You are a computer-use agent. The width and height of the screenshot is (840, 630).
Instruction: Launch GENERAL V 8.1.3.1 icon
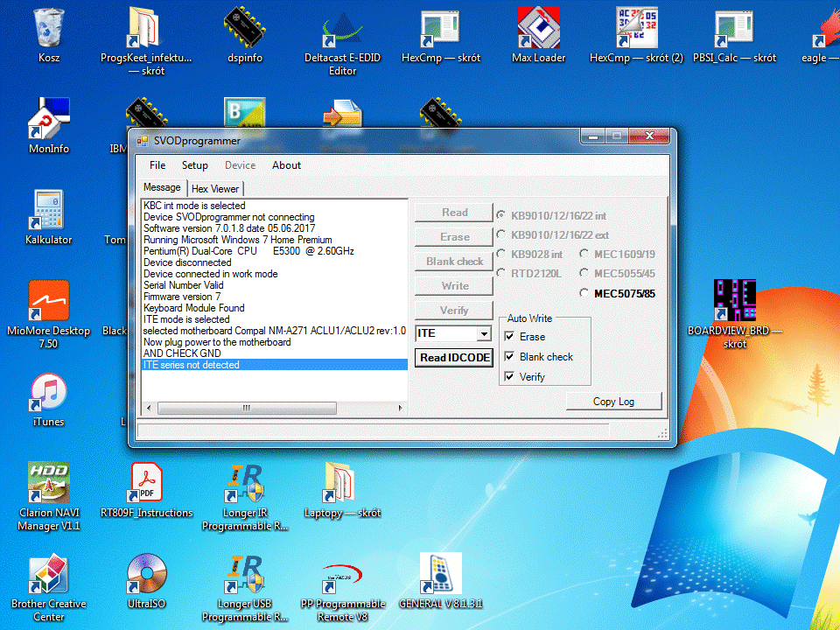(440, 573)
